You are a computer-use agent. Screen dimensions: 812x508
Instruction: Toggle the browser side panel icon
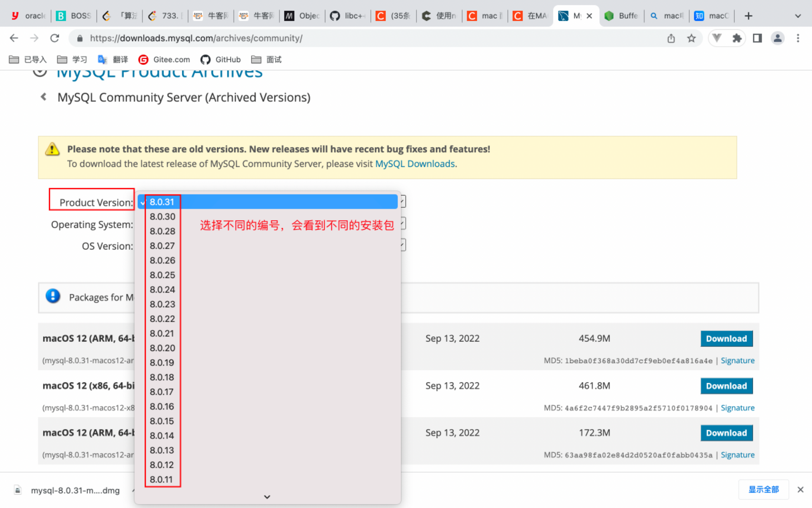[757, 38]
